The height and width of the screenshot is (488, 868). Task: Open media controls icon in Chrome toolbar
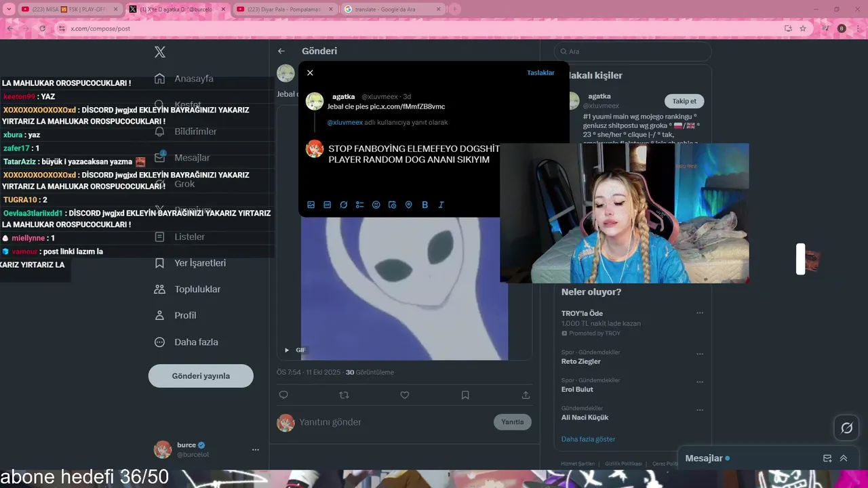point(825,28)
